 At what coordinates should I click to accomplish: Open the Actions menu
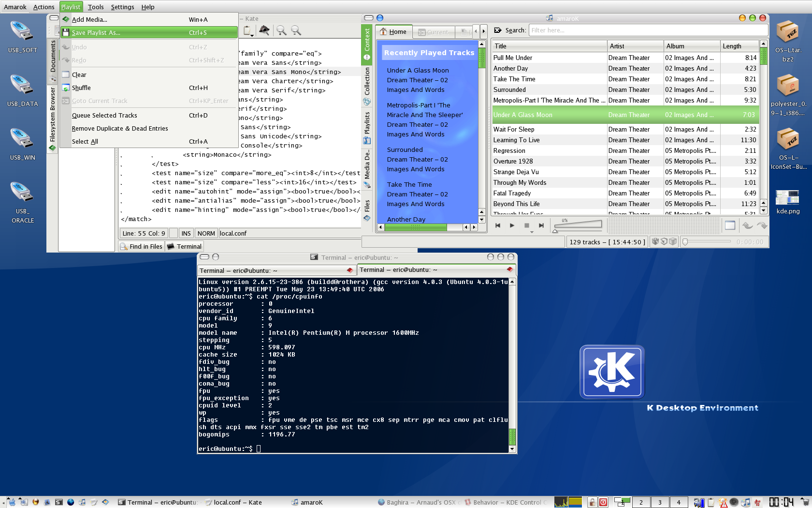pos(43,7)
